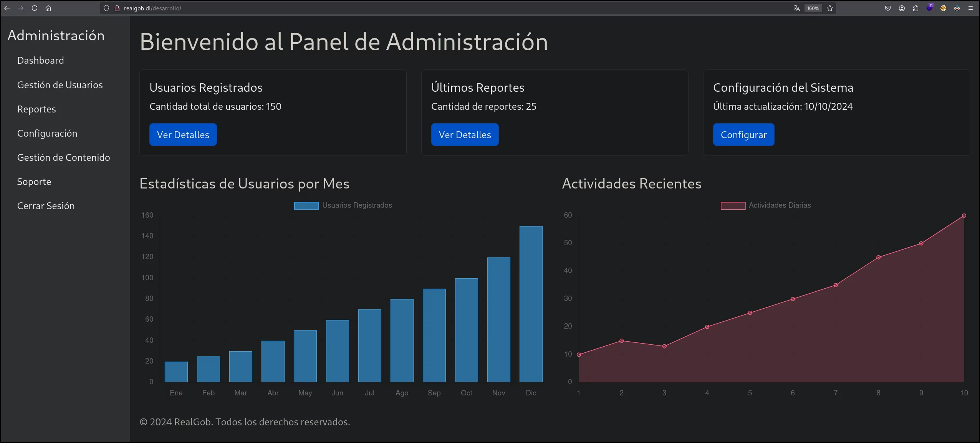Reload the current page
The height and width of the screenshot is (443, 980).
pyautogui.click(x=35, y=8)
